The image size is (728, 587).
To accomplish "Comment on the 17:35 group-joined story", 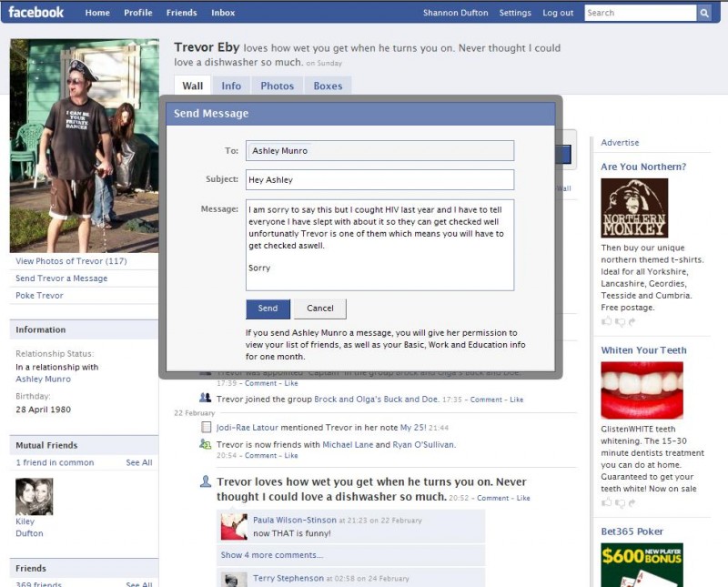I will (x=486, y=400).
